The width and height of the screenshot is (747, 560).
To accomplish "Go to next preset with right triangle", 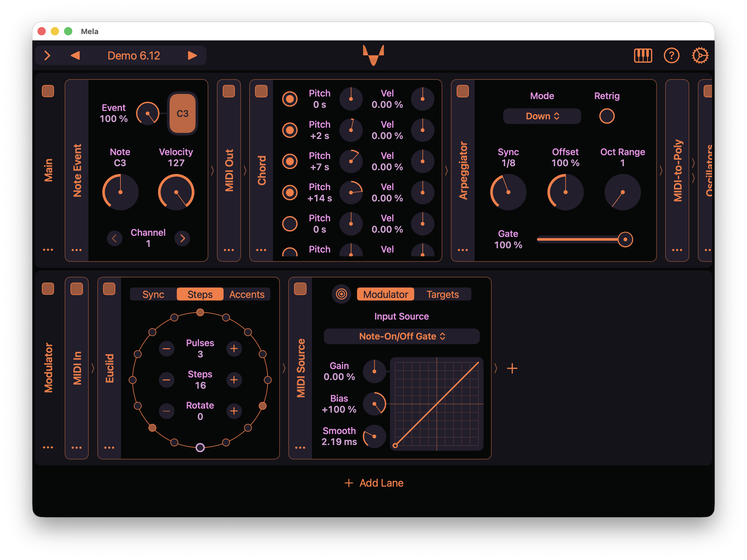I will point(192,55).
